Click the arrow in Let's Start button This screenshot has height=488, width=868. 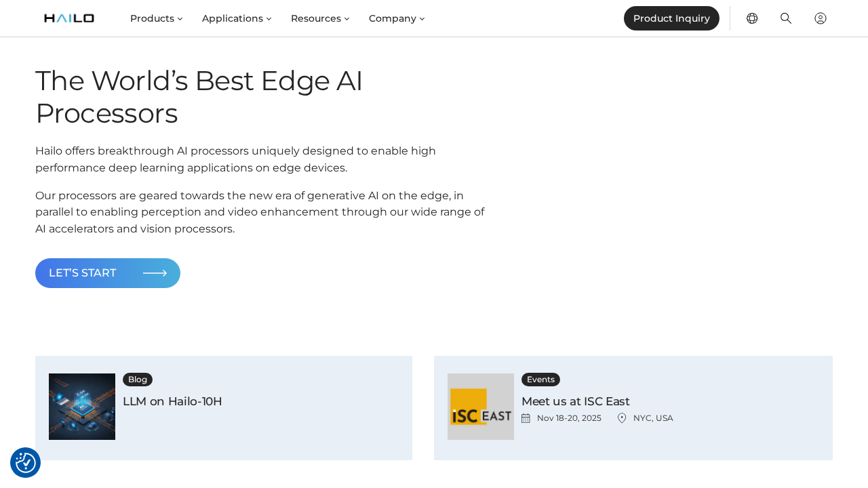pos(155,273)
